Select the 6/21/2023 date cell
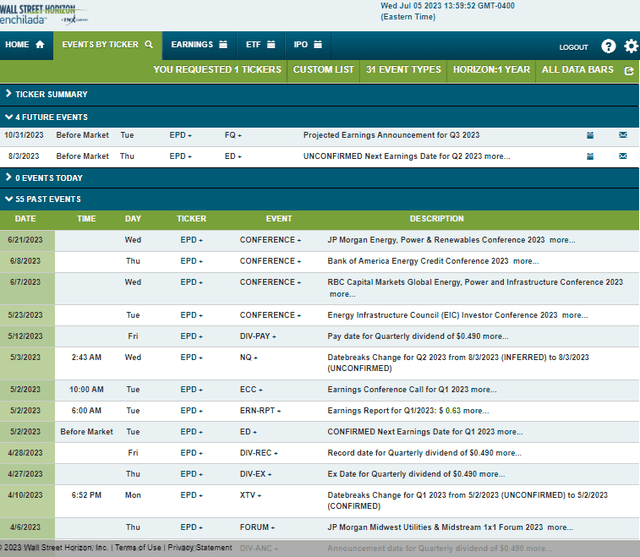The height and width of the screenshot is (557, 640). (x=25, y=240)
